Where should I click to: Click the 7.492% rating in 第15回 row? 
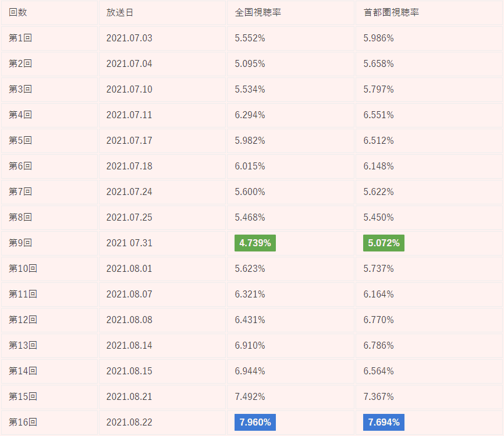[250, 396]
